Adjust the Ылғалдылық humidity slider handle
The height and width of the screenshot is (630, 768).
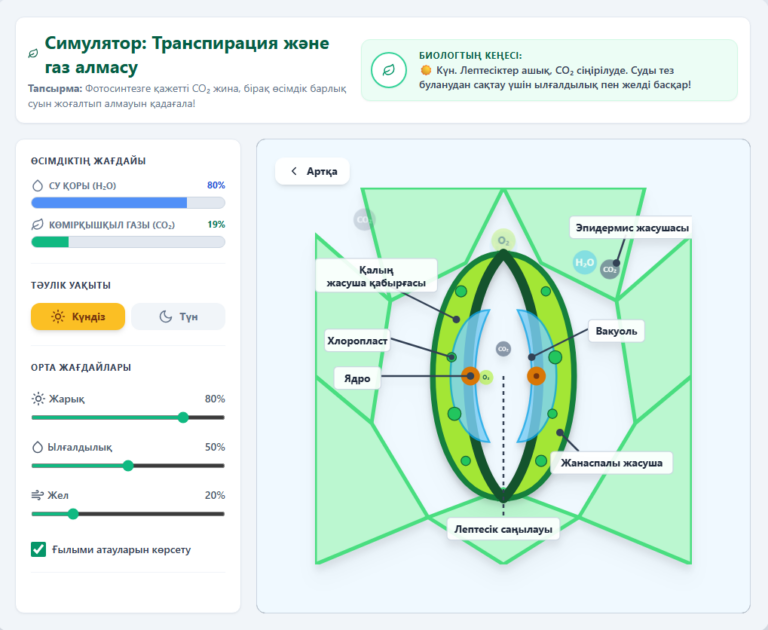[x=128, y=465]
